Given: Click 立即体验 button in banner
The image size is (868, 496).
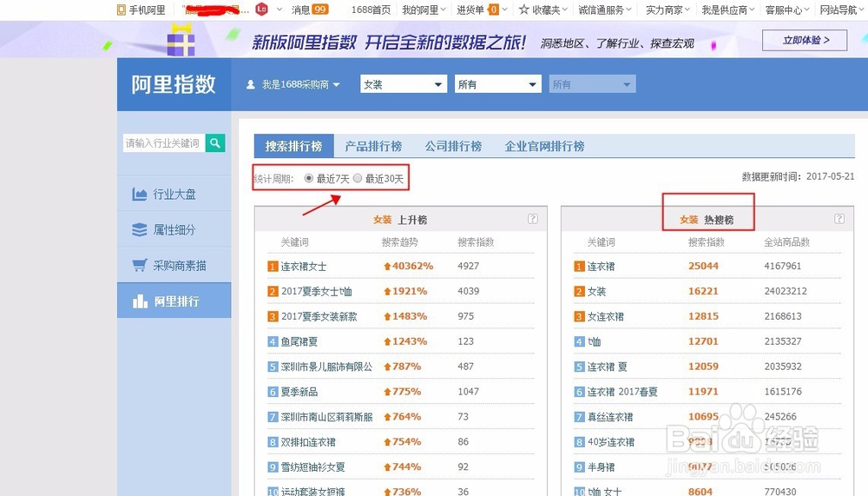Looking at the screenshot, I should (805, 40).
